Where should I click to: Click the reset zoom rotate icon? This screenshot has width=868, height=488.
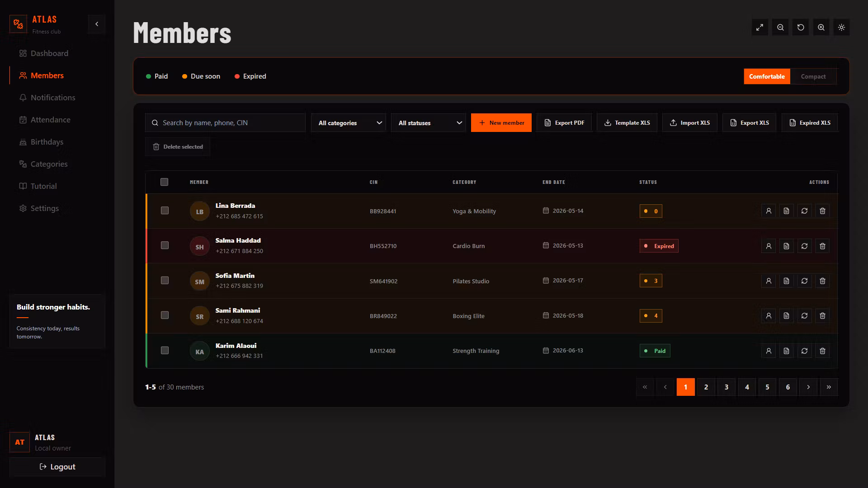click(801, 28)
